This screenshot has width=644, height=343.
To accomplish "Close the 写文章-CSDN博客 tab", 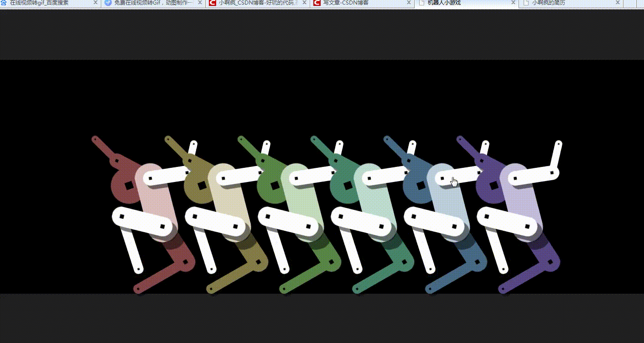I will [x=408, y=3].
